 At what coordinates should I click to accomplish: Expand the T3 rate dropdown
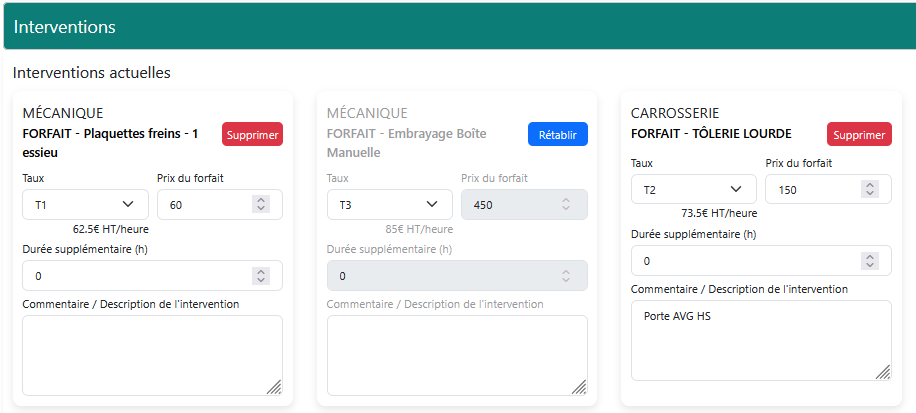389,204
